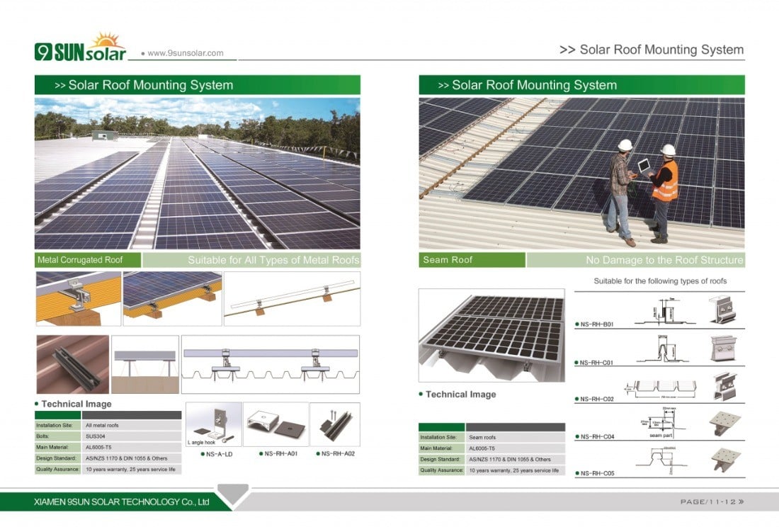The width and height of the screenshot is (779, 532).
Task: Open the www.9sunsolar.com website link
Action: tap(185, 53)
